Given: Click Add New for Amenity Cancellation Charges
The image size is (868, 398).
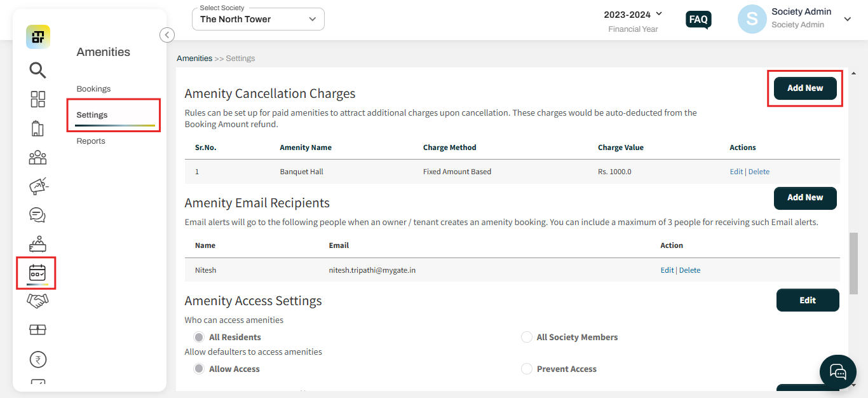Looking at the screenshot, I should coord(804,88).
